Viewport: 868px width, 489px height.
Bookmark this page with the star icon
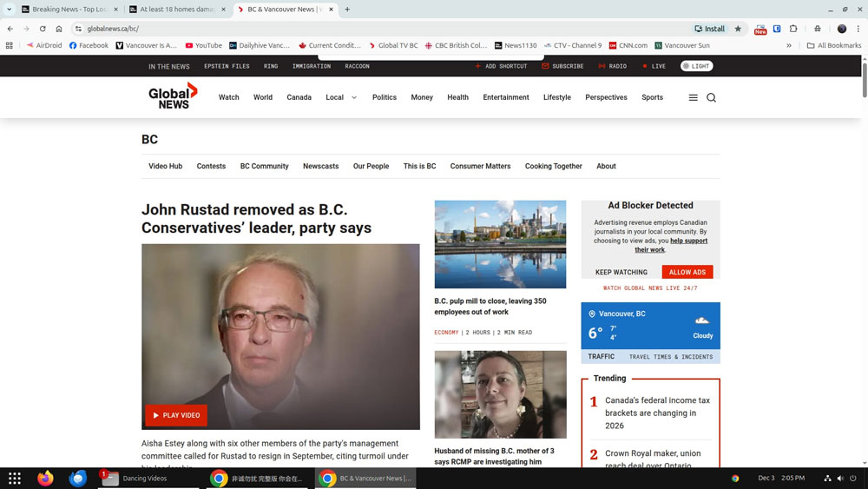[738, 29]
